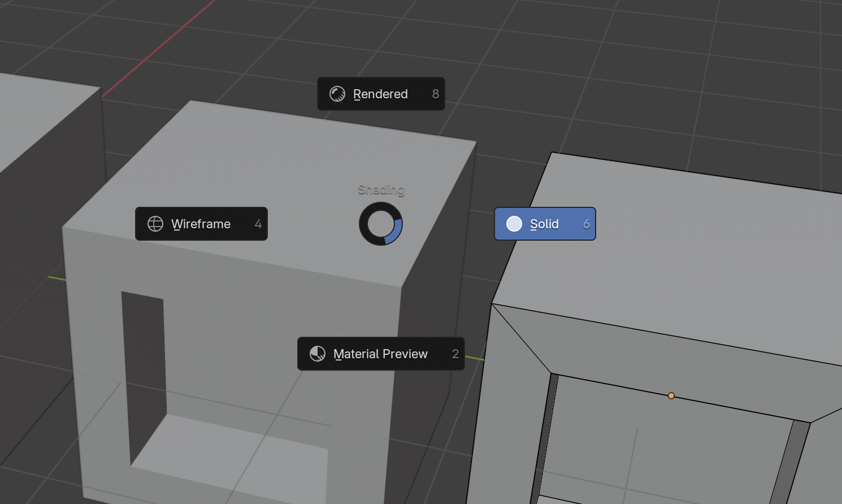
Task: Click the Shading pie menu center ring
Action: [x=381, y=224]
